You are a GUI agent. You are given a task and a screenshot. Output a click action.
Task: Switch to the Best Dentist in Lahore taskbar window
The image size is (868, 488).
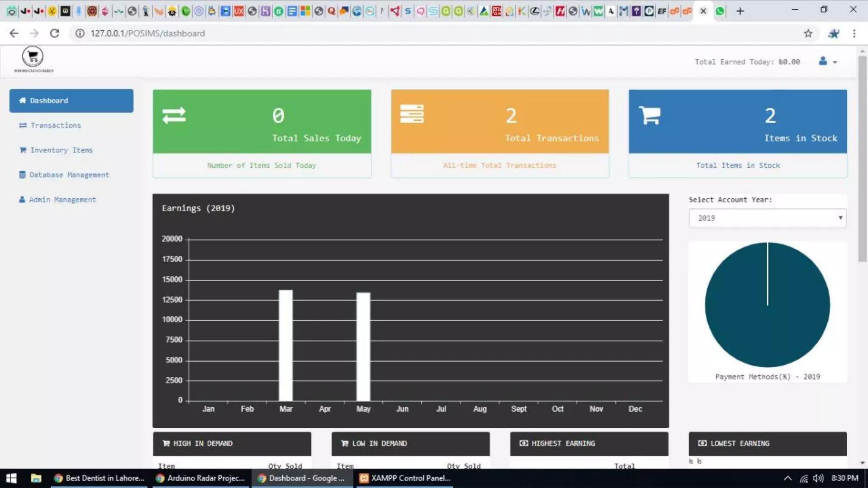99,478
